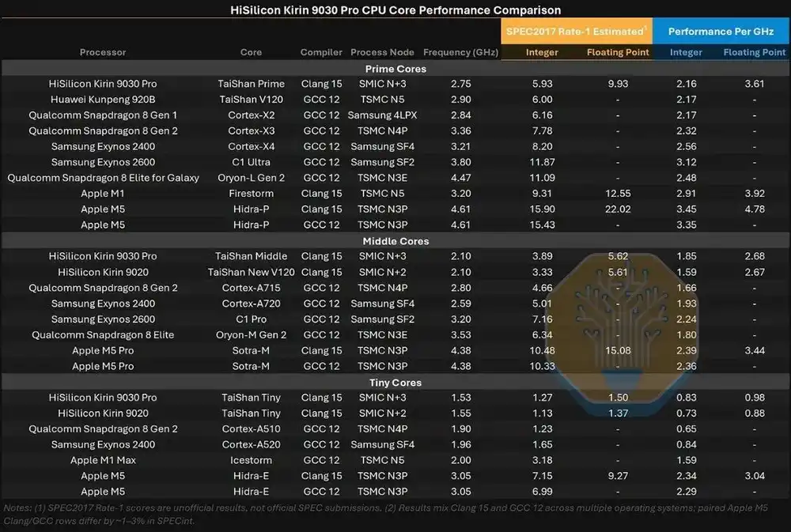
Task: Click the "Notes:" footnote text at bottom
Action: [x=386, y=515]
